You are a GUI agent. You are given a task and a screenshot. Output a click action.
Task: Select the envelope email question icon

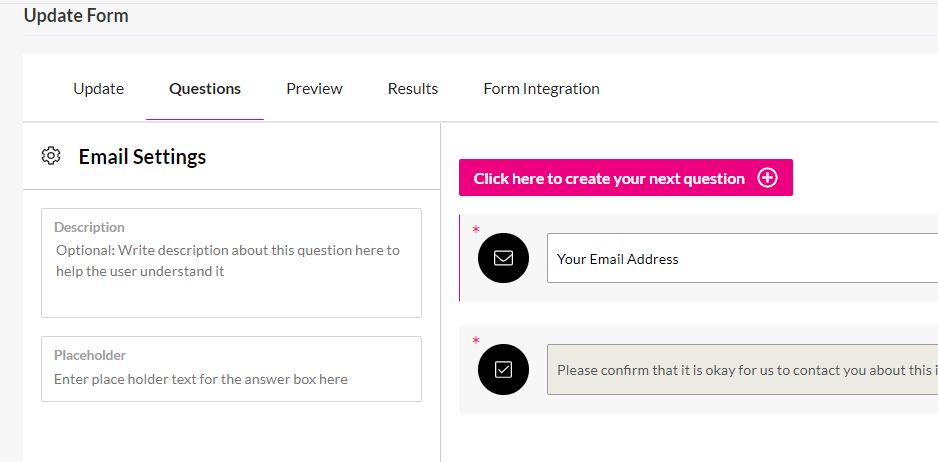click(503, 258)
